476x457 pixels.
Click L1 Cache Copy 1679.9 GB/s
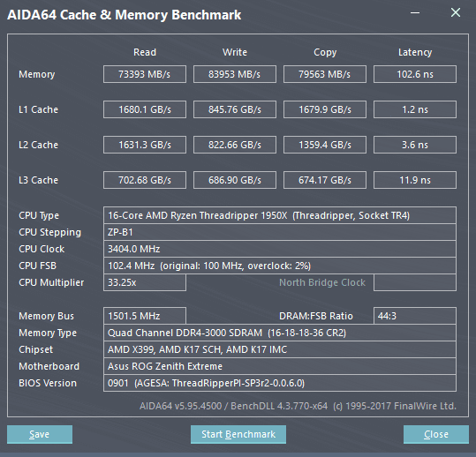click(x=325, y=109)
